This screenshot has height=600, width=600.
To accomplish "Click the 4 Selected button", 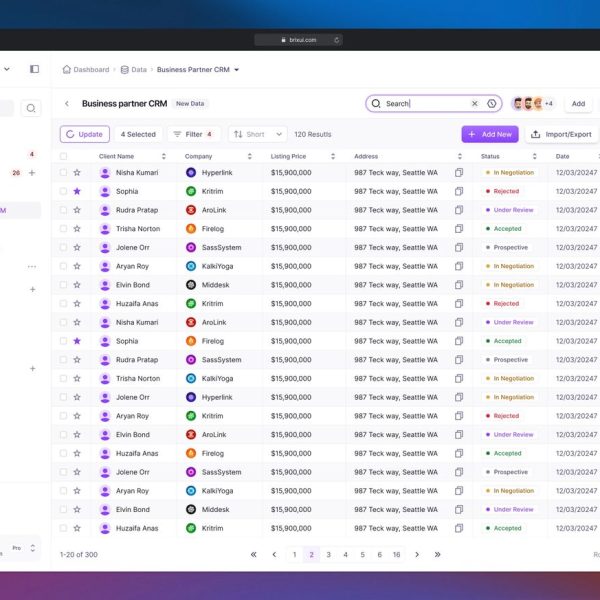I will (x=138, y=134).
